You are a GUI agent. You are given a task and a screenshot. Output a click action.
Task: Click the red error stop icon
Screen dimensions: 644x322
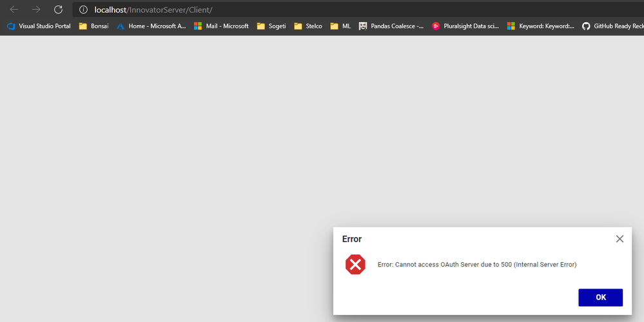[x=355, y=265]
